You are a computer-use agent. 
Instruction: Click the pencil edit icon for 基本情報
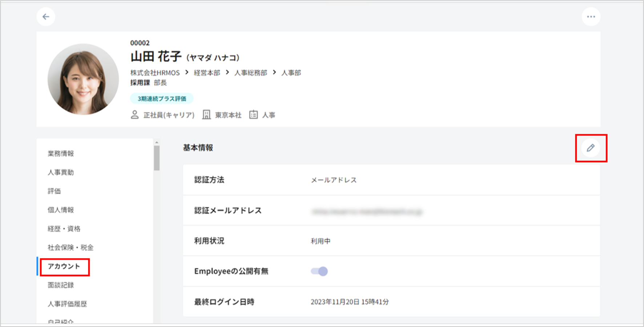tap(591, 148)
